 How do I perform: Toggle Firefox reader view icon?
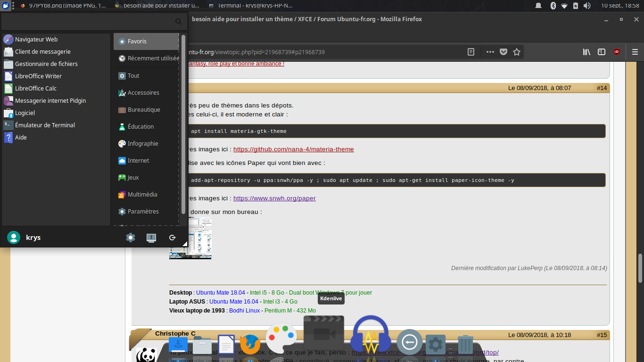(471, 52)
